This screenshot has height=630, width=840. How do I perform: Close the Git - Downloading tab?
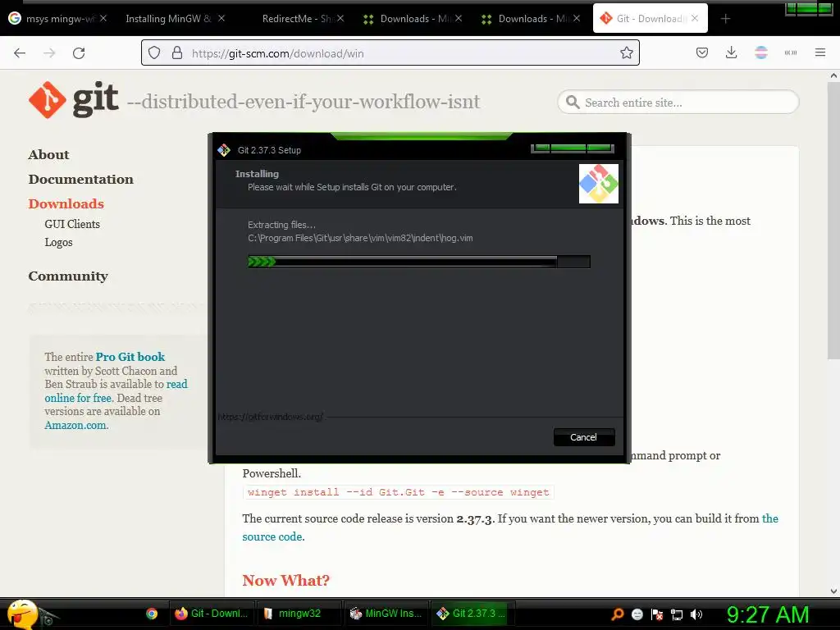(x=695, y=18)
